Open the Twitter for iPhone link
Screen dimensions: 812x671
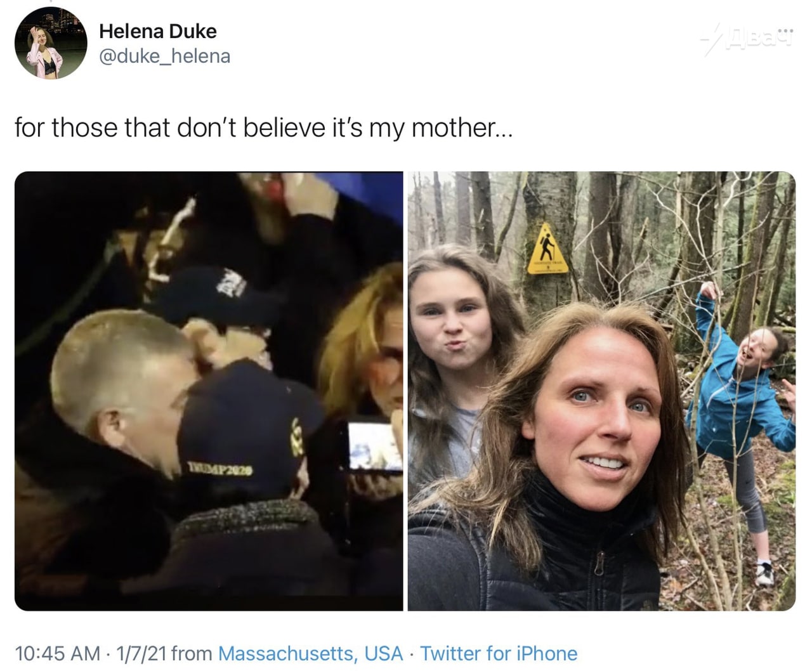(499, 653)
